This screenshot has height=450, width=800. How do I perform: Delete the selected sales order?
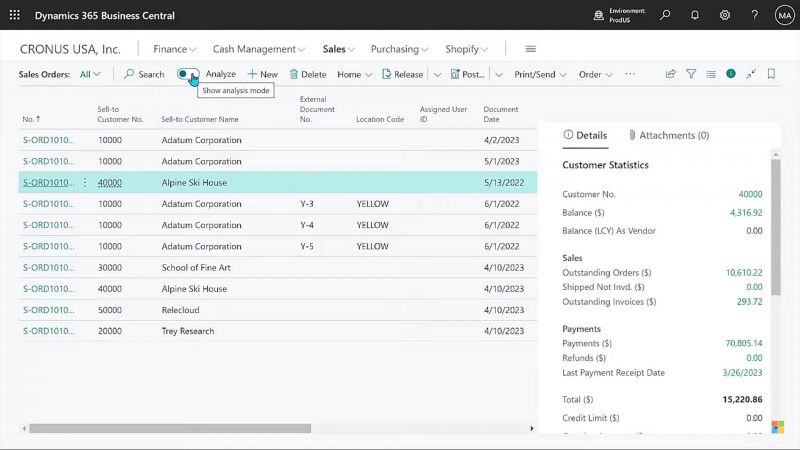(x=308, y=74)
